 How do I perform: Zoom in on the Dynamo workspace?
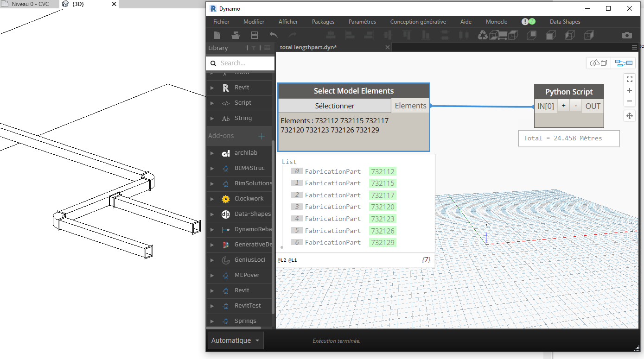pos(630,90)
